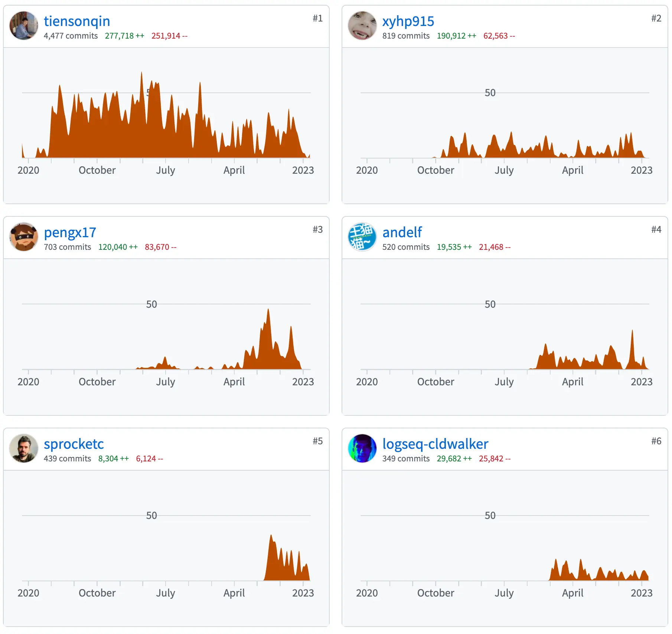Show andelf's 520 commits
The image size is (672, 634).
point(406,247)
